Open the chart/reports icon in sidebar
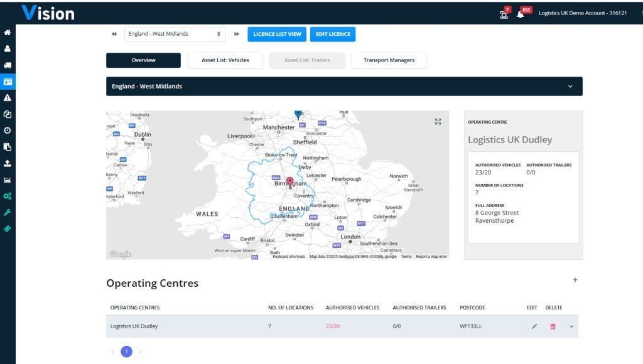The height and width of the screenshot is (364, 643). pos(8,180)
